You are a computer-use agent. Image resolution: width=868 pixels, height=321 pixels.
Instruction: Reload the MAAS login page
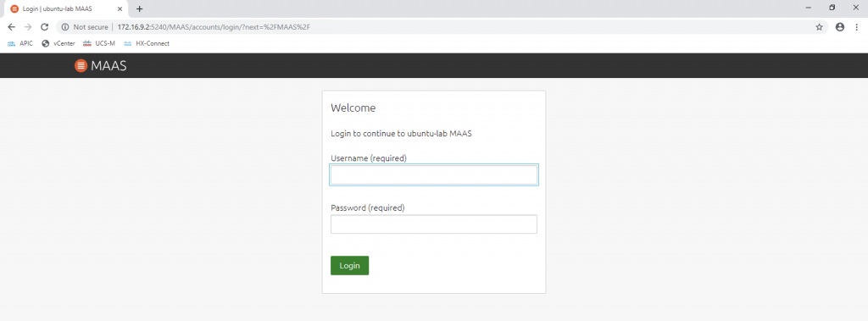coord(45,26)
